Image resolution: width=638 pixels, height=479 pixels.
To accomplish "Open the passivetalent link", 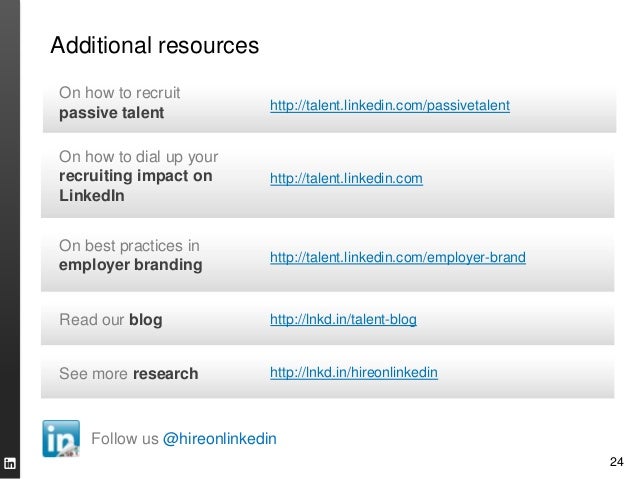I will pyautogui.click(x=390, y=105).
